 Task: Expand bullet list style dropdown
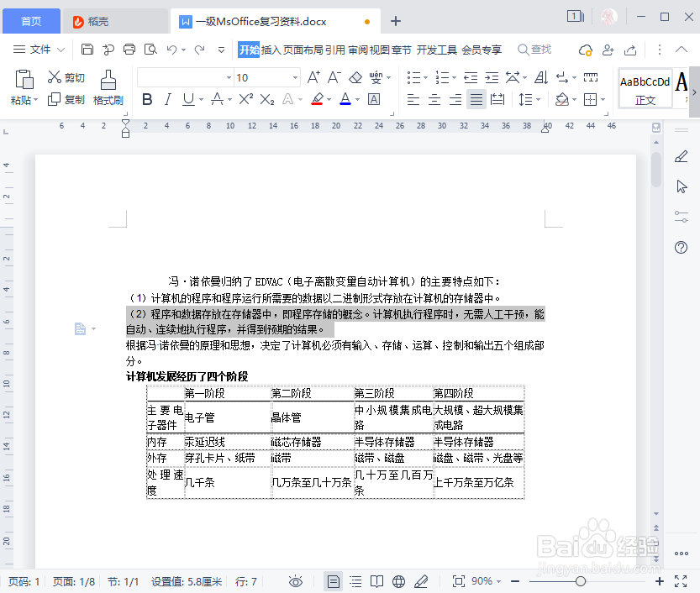[x=425, y=78]
